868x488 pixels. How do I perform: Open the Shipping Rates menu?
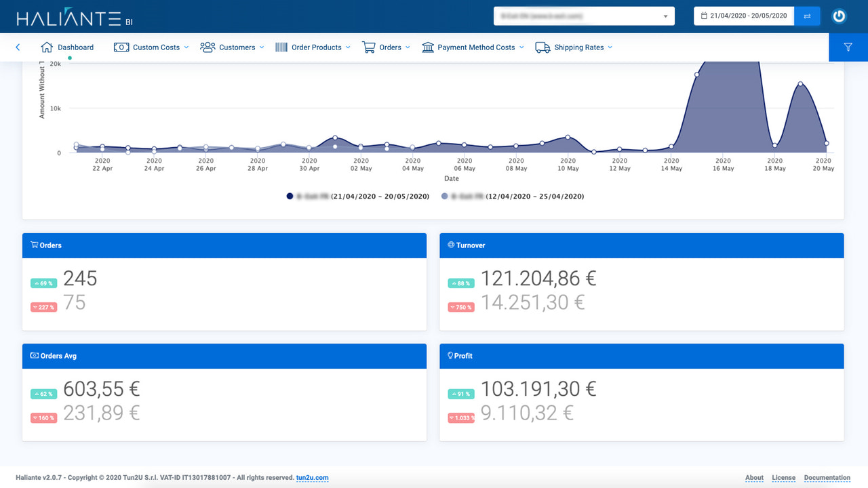click(x=574, y=47)
